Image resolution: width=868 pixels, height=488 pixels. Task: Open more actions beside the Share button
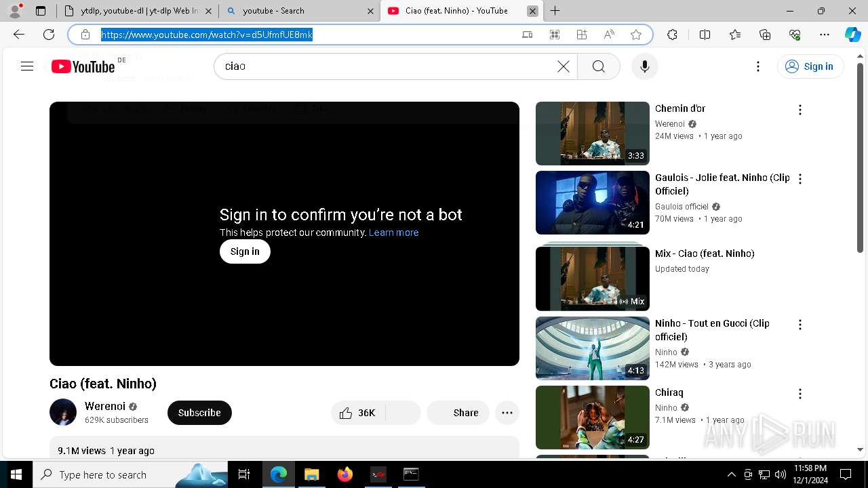(507, 413)
